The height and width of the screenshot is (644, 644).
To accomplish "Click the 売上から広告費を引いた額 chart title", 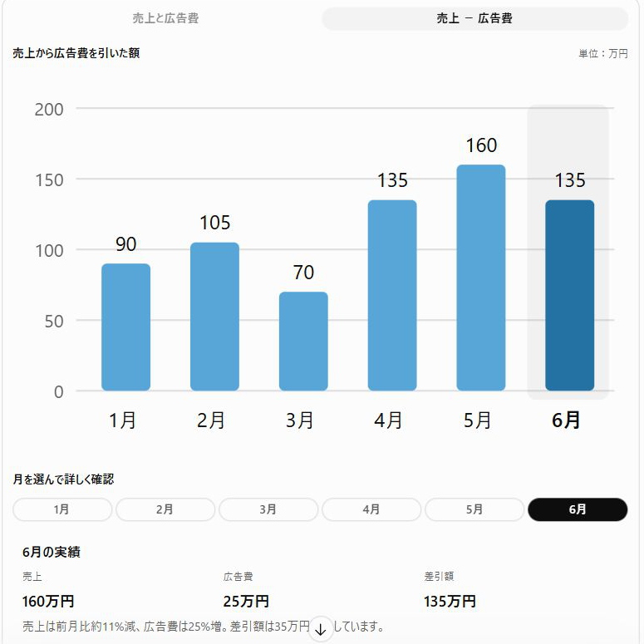I will [x=76, y=53].
